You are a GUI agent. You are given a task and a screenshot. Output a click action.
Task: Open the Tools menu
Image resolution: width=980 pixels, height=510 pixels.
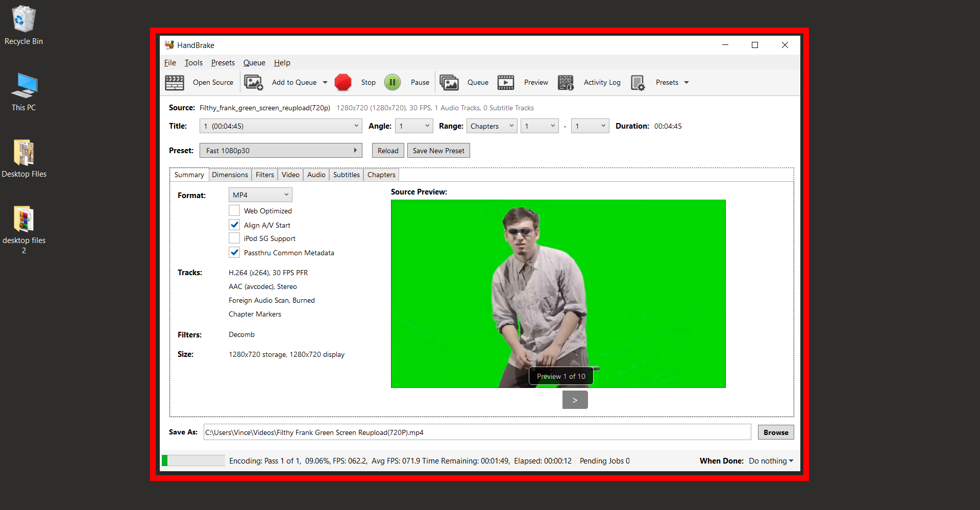[193, 63]
